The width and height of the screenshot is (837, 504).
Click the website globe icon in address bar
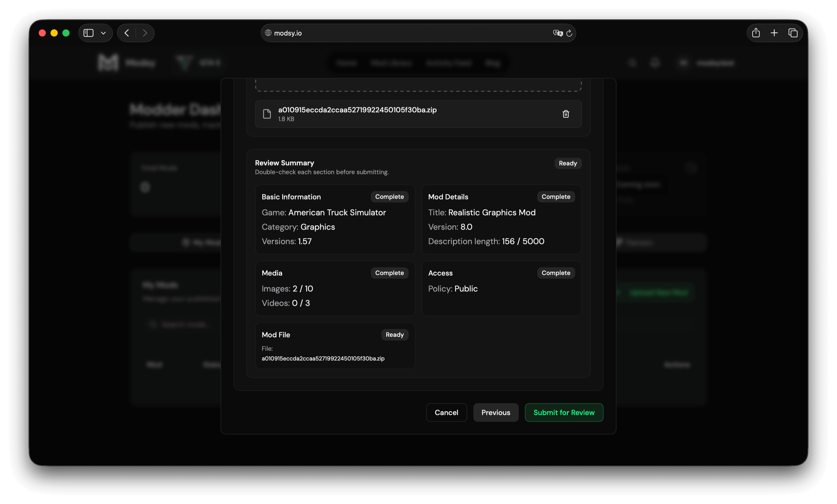268,33
